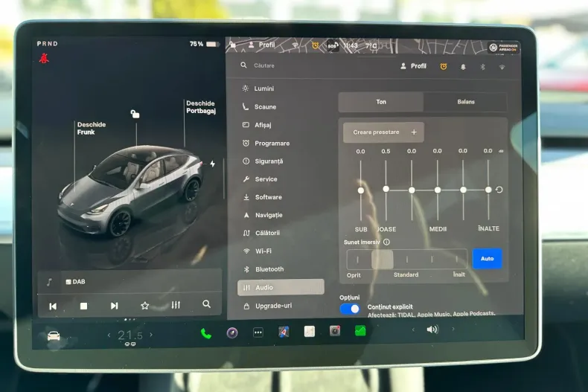Viewport: 588px width, 392px height.
Task: Open the Călătorii trips menu
Action: pyautogui.click(x=261, y=233)
